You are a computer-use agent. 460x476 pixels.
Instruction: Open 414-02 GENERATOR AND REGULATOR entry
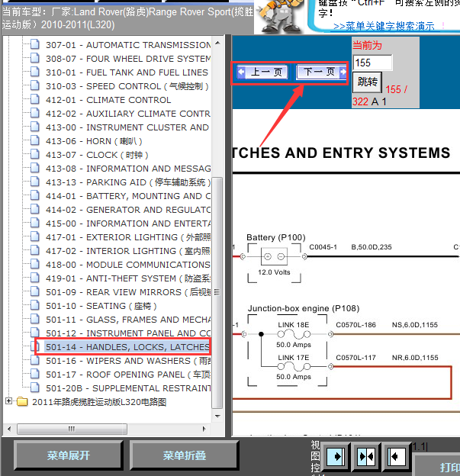coord(128,210)
